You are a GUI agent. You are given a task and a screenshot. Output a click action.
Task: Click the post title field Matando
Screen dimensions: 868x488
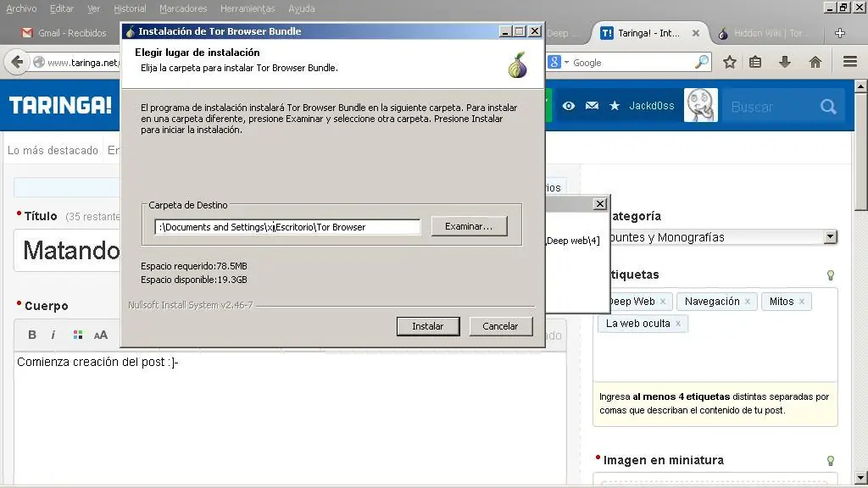pyautogui.click(x=66, y=251)
